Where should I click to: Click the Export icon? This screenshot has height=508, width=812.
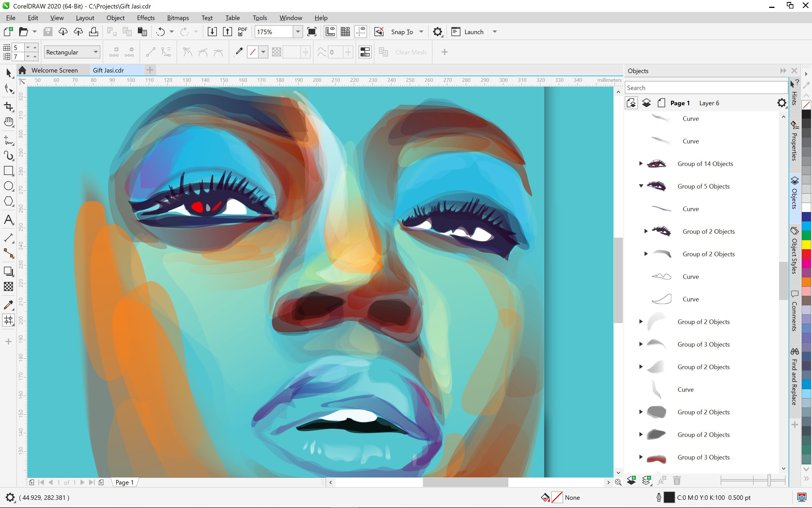pyautogui.click(x=228, y=32)
